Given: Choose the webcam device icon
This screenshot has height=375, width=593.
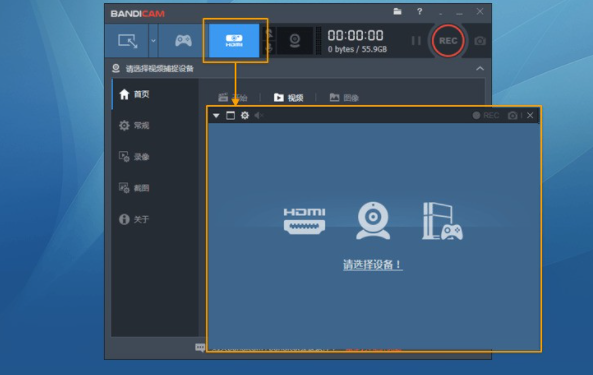Looking at the screenshot, I should (x=373, y=220).
